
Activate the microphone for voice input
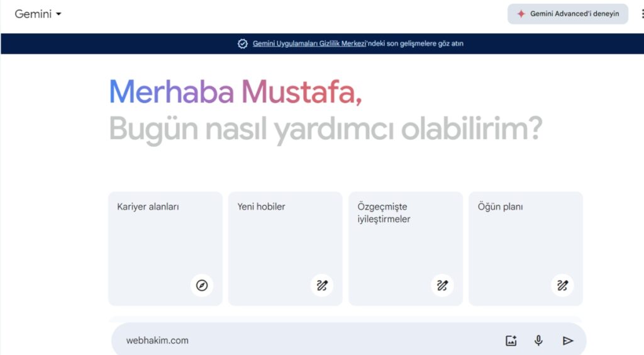(x=538, y=341)
